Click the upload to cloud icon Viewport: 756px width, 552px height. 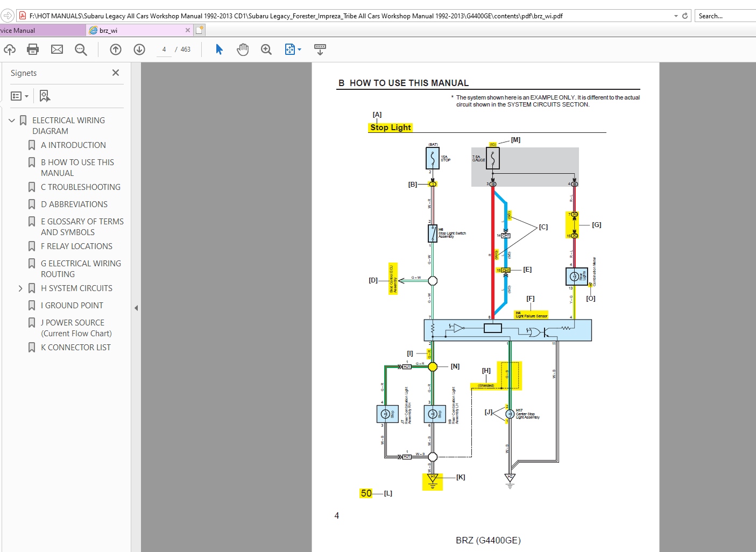click(x=10, y=49)
